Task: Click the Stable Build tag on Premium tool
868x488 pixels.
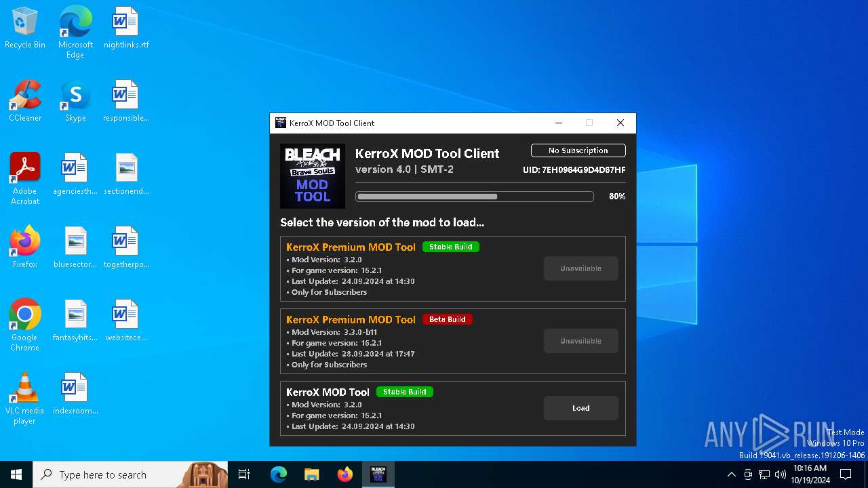Action: [451, 247]
